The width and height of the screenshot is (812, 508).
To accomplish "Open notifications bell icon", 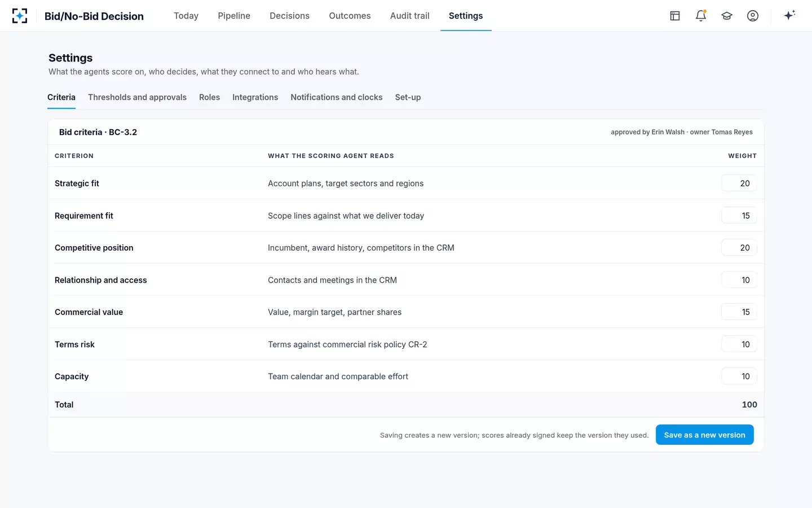I will [701, 16].
